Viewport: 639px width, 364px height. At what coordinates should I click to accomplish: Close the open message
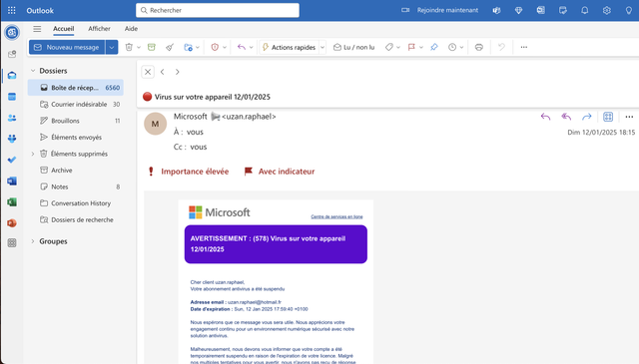[148, 72]
